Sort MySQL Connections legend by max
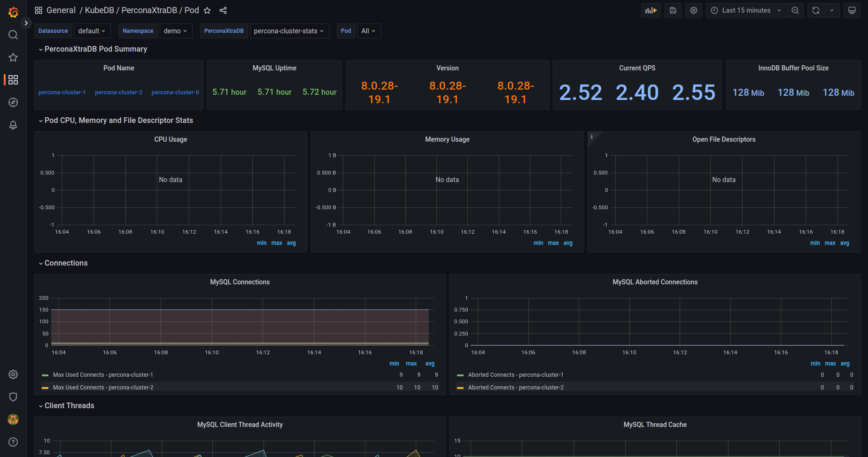 click(411, 363)
